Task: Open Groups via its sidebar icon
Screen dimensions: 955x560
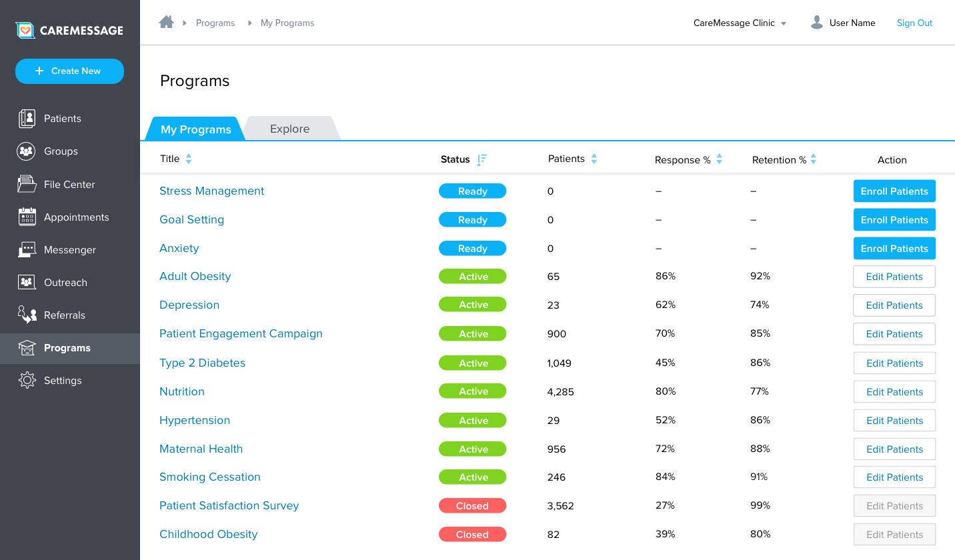Action: click(x=27, y=151)
